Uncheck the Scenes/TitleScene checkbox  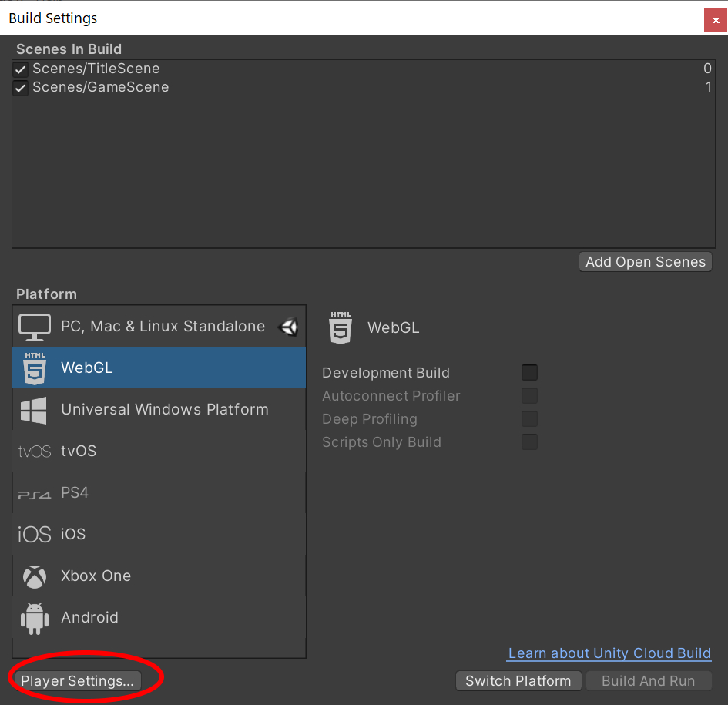click(x=21, y=69)
